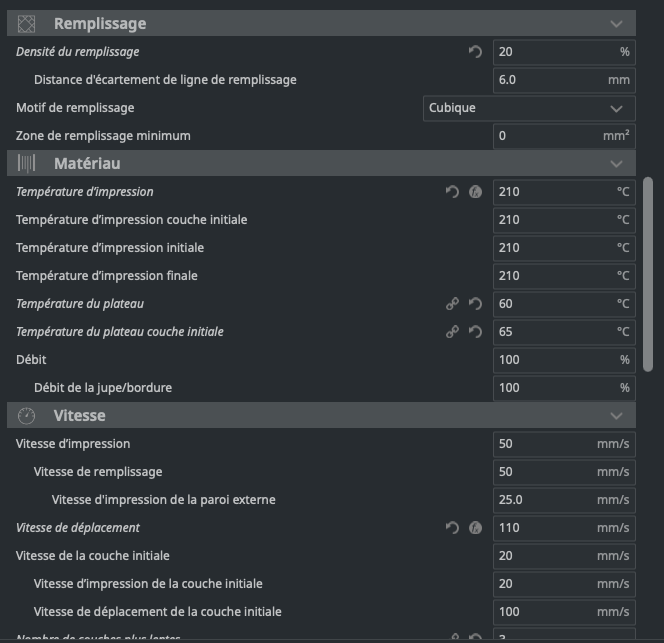664x643 pixels.
Task: Collapse the Vitesse section chevron
Action: point(616,415)
